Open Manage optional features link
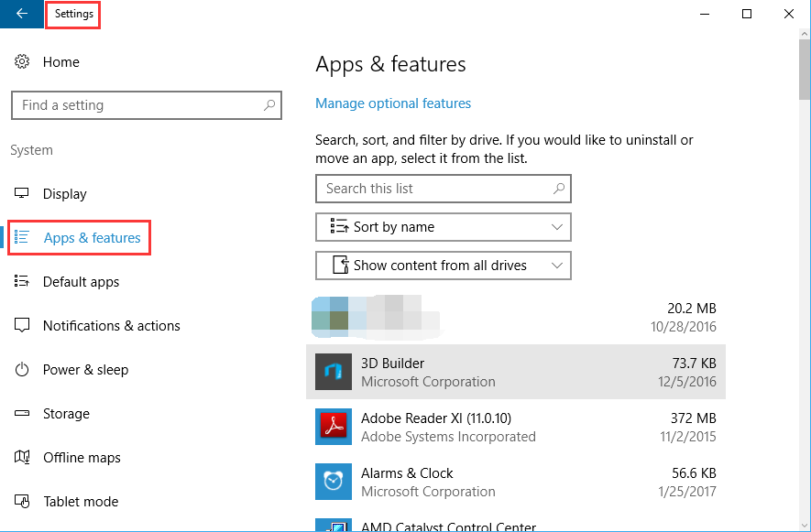 393,103
